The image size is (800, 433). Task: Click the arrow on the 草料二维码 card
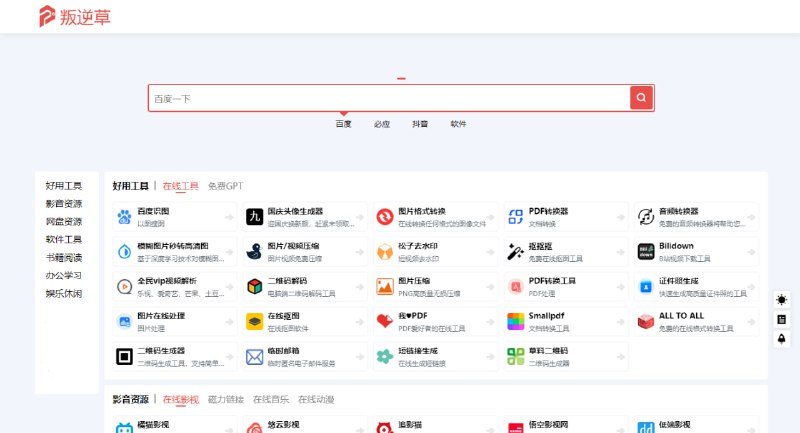click(x=620, y=356)
